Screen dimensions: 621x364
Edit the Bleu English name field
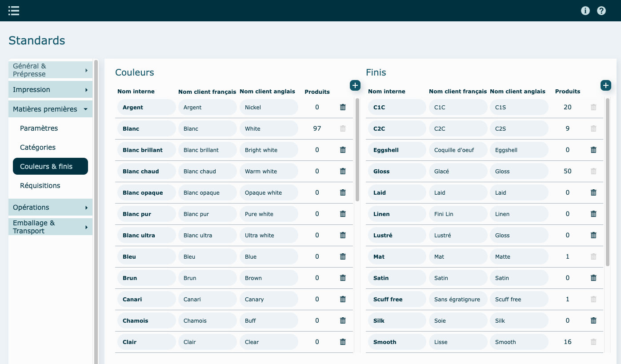point(268,256)
